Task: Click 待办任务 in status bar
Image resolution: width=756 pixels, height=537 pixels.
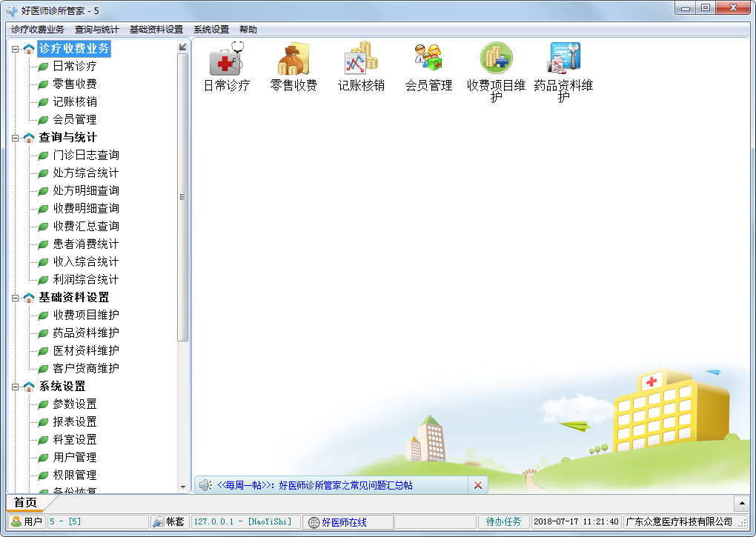Action: (503, 521)
